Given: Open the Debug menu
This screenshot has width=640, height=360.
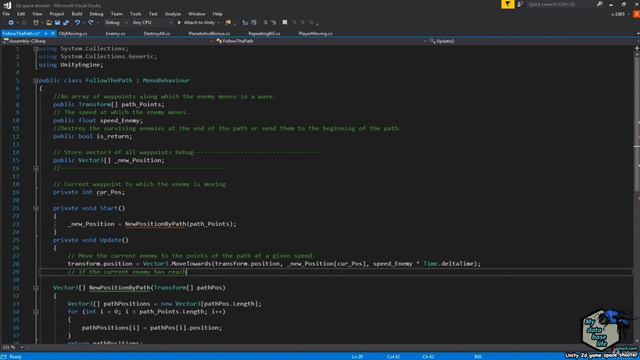Looking at the screenshot, I should point(96,14).
